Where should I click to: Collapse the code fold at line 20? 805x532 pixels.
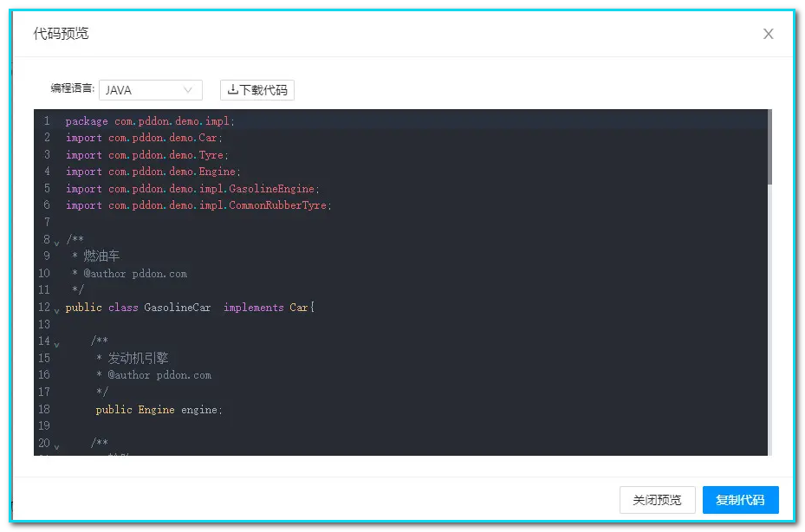pyautogui.click(x=55, y=447)
